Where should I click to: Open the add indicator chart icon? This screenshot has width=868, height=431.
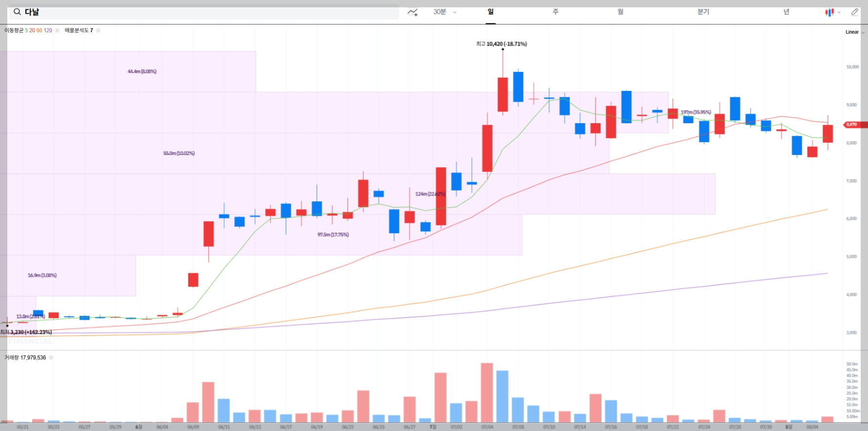click(x=413, y=12)
